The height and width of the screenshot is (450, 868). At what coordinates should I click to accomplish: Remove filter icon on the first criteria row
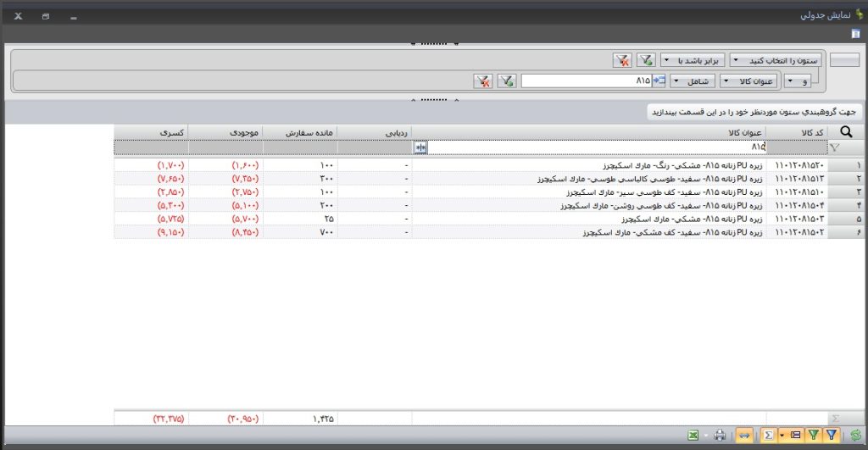(x=623, y=60)
